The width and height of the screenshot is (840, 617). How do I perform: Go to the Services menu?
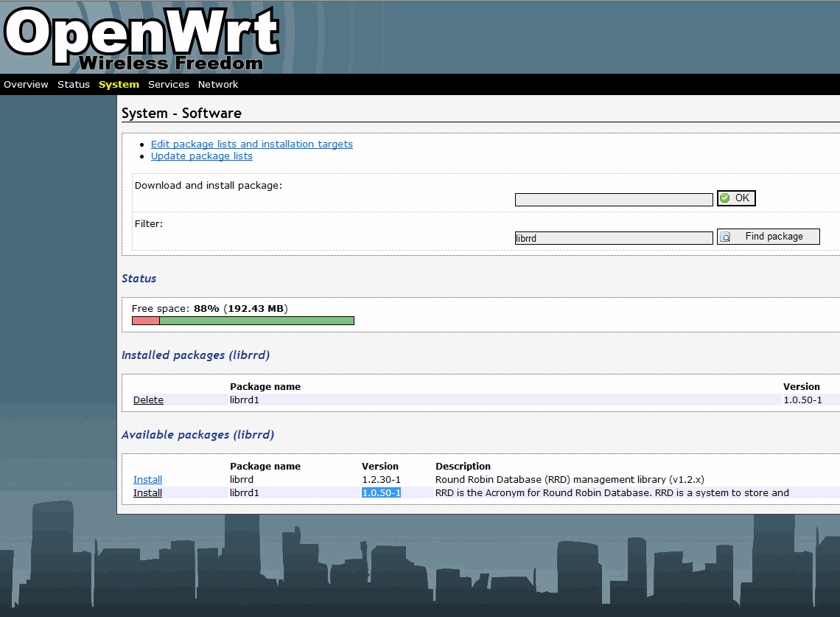click(x=169, y=85)
